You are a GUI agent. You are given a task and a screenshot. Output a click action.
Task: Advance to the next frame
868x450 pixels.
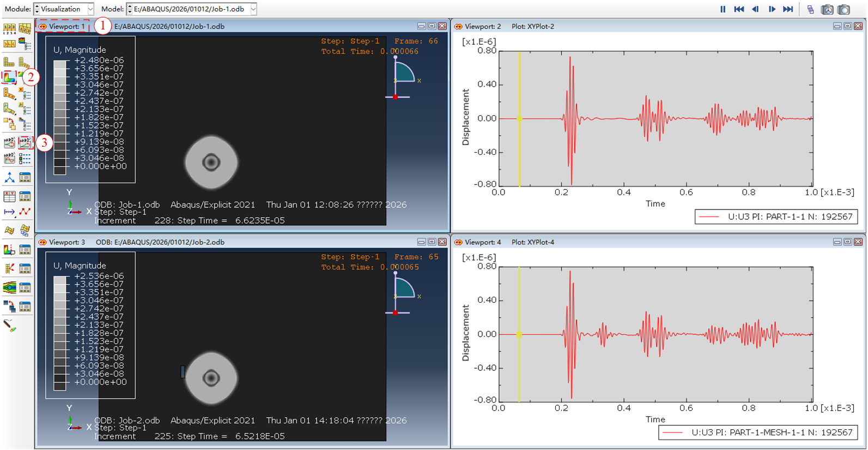pos(772,9)
